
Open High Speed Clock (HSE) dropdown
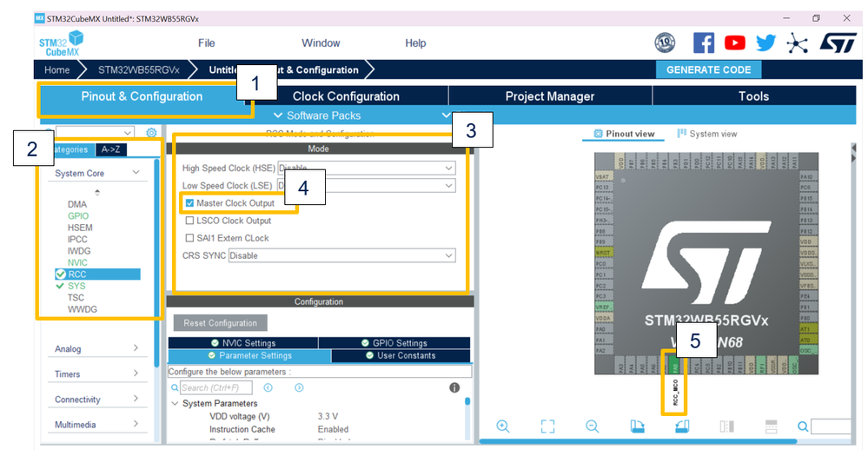tap(367, 168)
